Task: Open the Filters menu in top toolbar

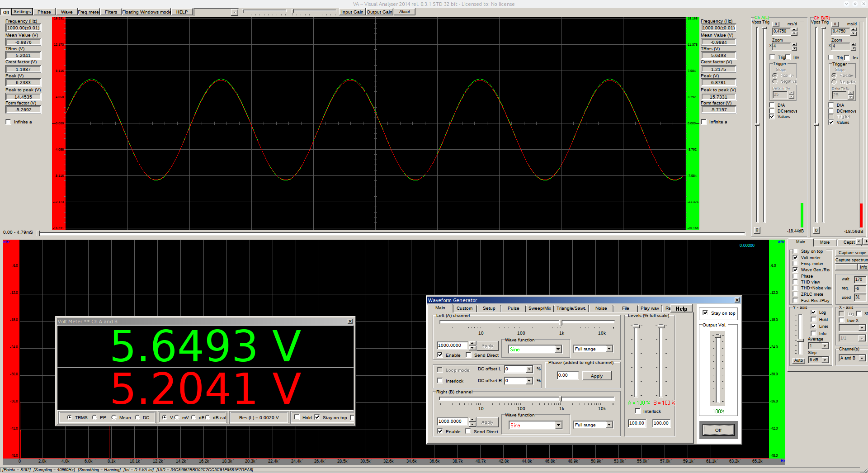Action: [111, 12]
